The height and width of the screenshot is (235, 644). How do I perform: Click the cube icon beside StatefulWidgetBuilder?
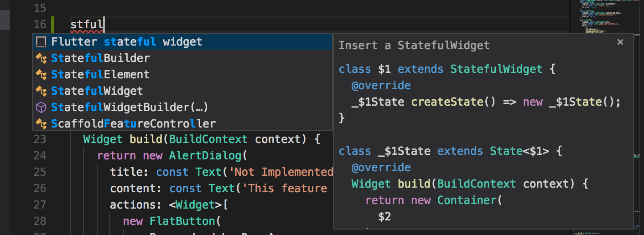click(42, 107)
